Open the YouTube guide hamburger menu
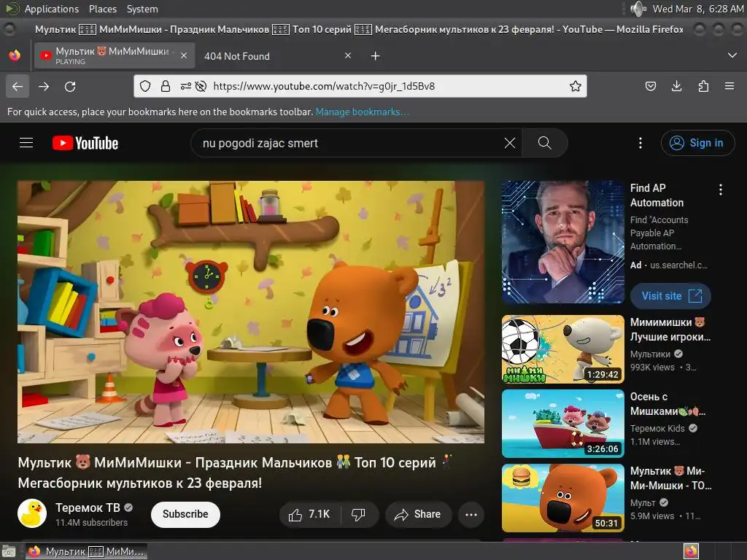 click(26, 143)
